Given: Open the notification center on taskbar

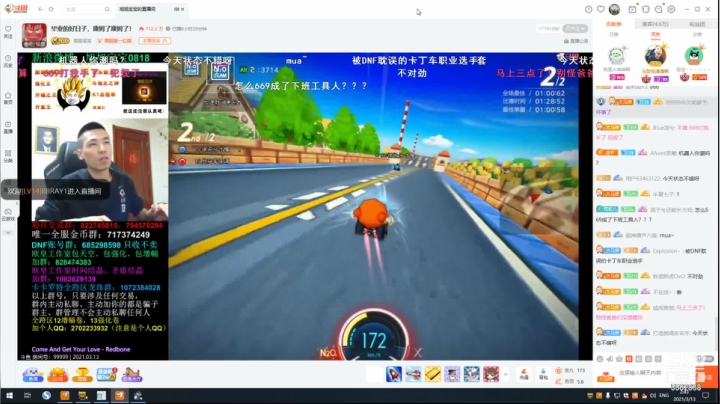Looking at the screenshot, I should pos(705,395).
